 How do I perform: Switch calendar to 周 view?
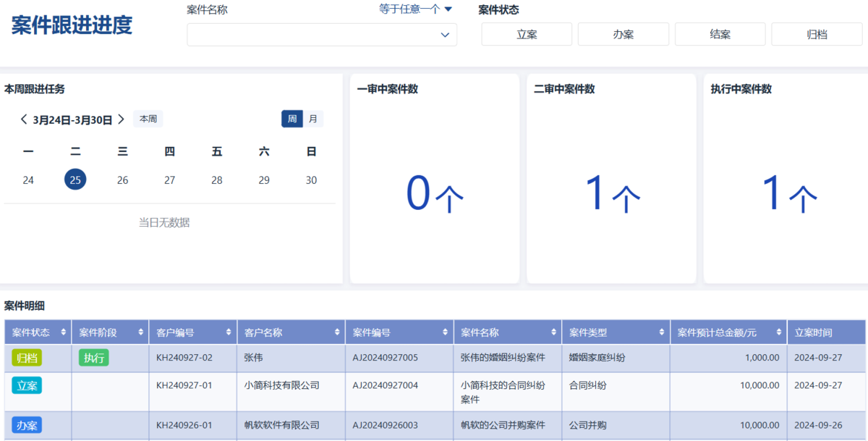292,119
